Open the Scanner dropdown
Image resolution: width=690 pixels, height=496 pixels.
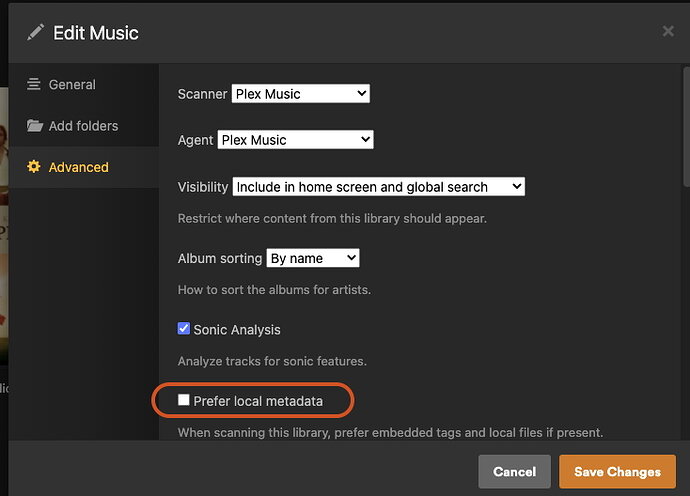point(301,94)
